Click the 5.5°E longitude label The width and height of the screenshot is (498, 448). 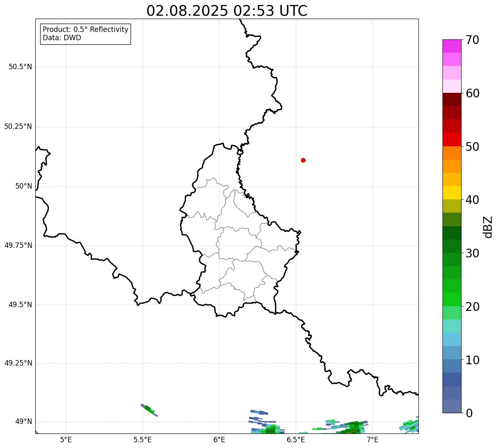(143, 439)
